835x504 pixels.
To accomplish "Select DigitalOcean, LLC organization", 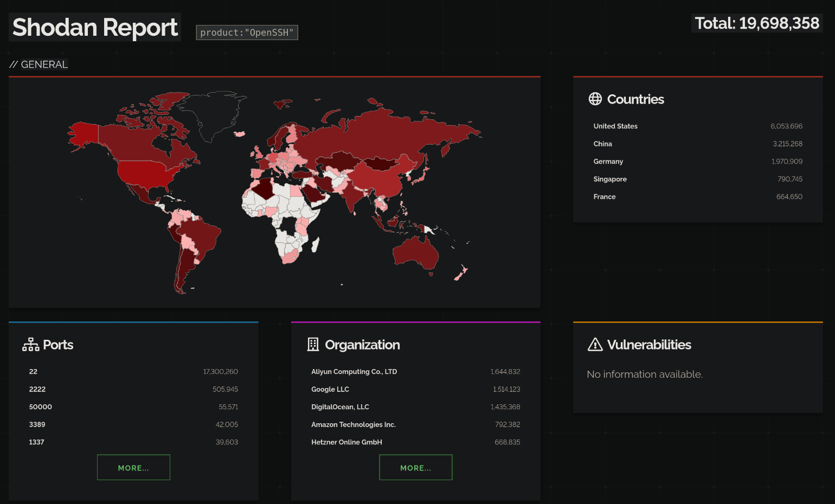I will point(340,407).
